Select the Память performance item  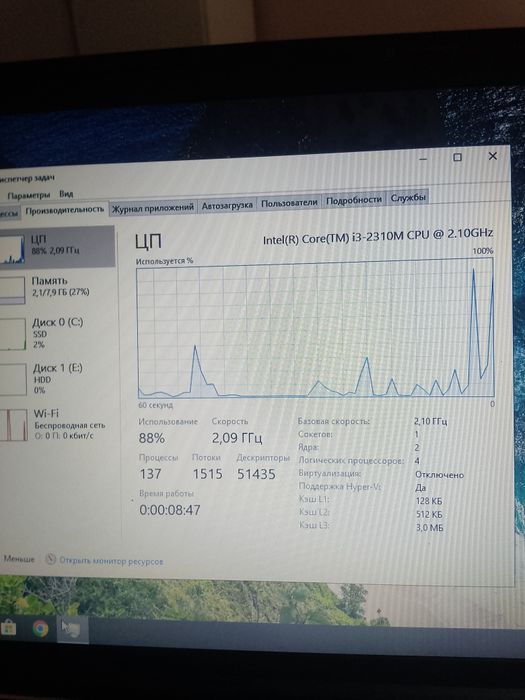(57, 288)
